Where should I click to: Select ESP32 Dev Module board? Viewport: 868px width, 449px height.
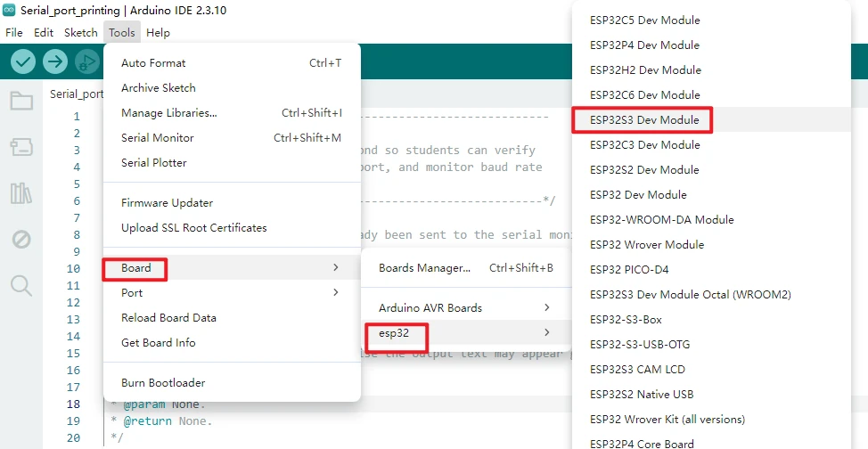tap(711, 195)
